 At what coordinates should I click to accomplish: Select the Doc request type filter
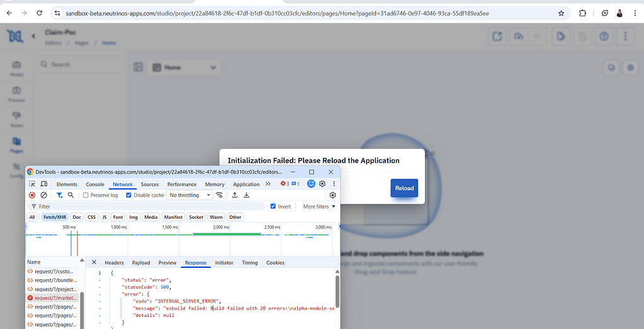point(77,217)
